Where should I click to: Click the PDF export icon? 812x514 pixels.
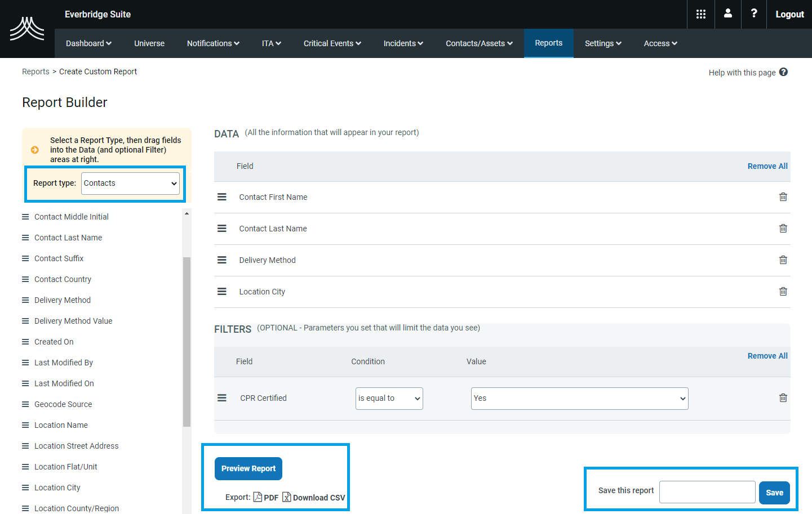pyautogui.click(x=258, y=497)
